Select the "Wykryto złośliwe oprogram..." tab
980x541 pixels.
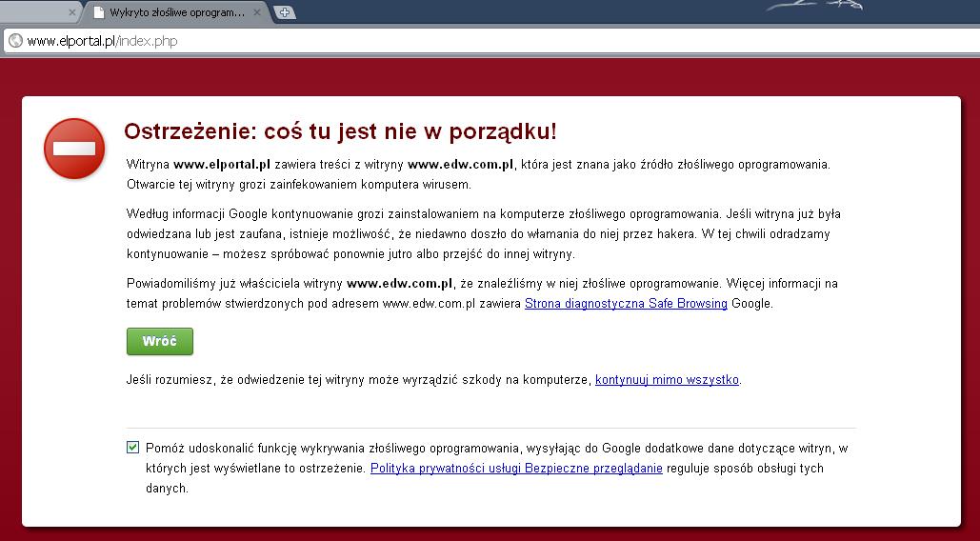[176, 12]
